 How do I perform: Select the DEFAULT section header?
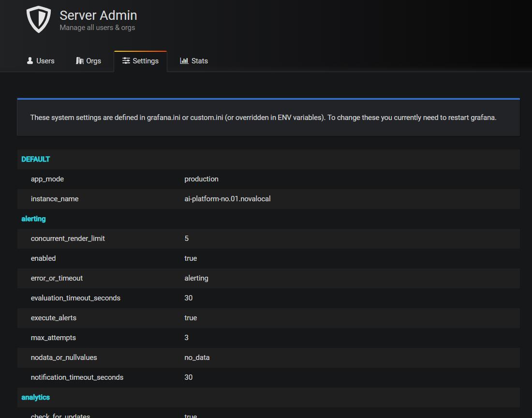(x=36, y=159)
